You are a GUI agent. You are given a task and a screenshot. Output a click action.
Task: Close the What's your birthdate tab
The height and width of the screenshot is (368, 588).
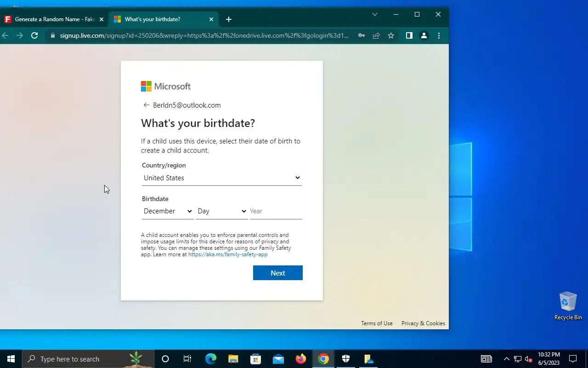point(211,19)
